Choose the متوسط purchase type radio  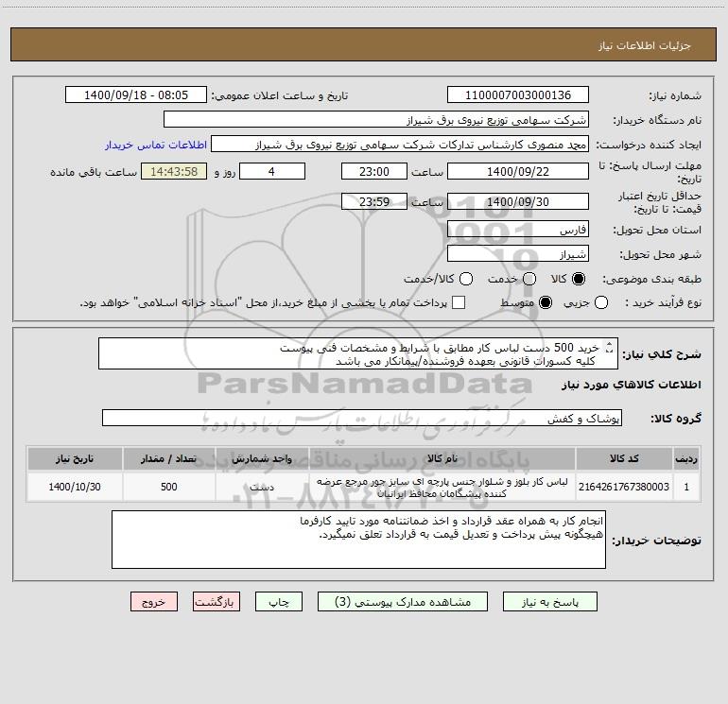[546, 303]
